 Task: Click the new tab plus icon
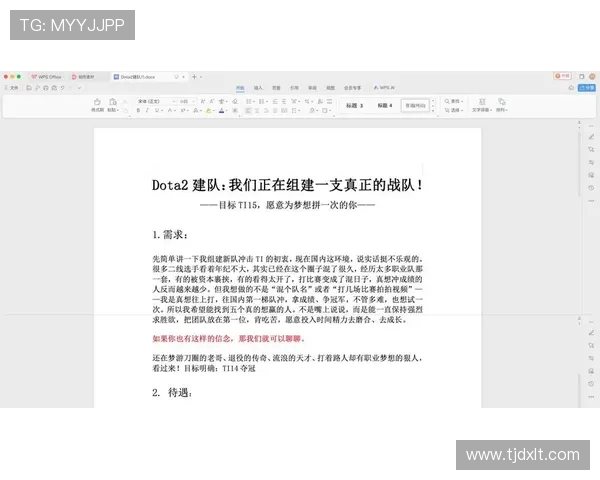(194, 76)
